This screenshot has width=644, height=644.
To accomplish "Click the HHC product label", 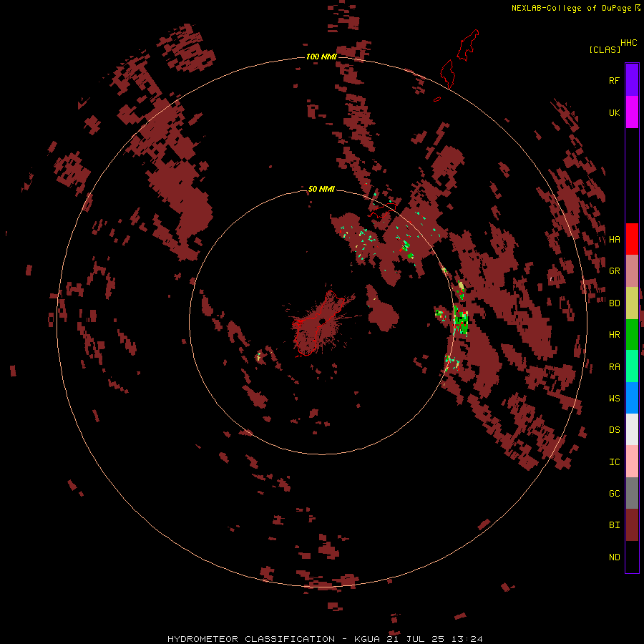I will tap(628, 43).
